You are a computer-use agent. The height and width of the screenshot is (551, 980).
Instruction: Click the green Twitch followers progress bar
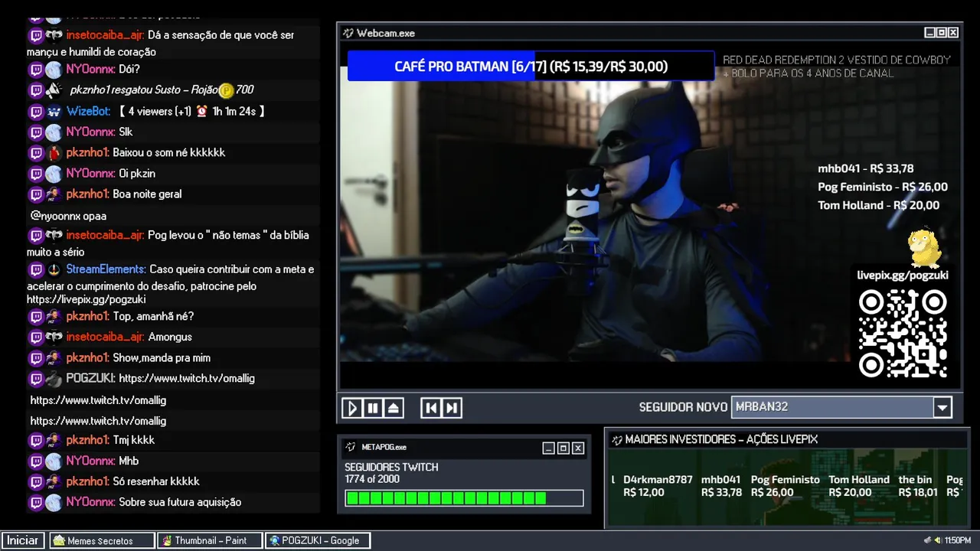pos(464,498)
